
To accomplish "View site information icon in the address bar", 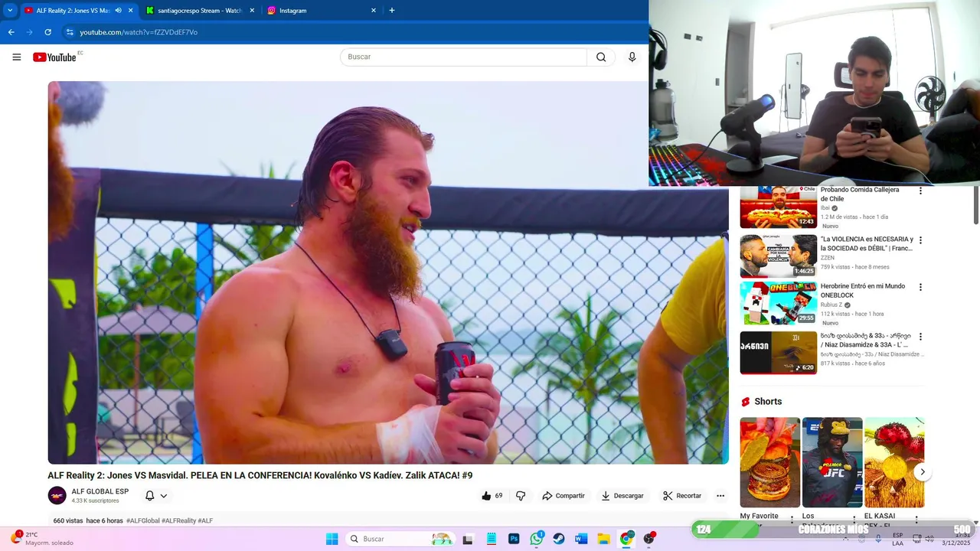I will [x=70, y=32].
